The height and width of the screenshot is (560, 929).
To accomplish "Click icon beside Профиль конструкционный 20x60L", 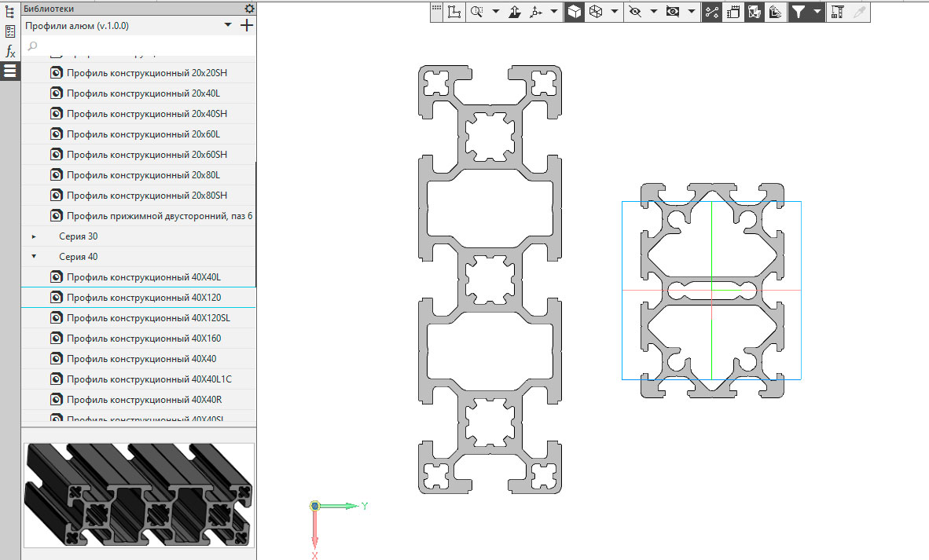I will pyautogui.click(x=57, y=134).
